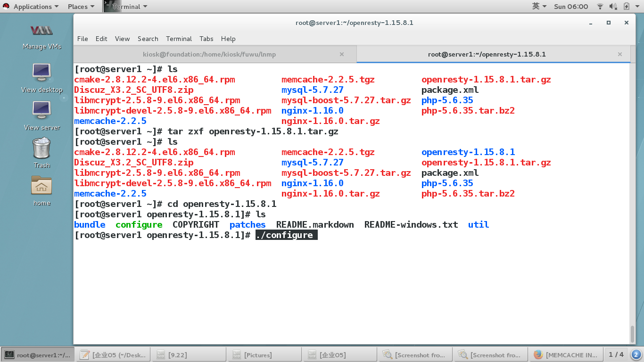Open the Edit menu

pos(101,39)
